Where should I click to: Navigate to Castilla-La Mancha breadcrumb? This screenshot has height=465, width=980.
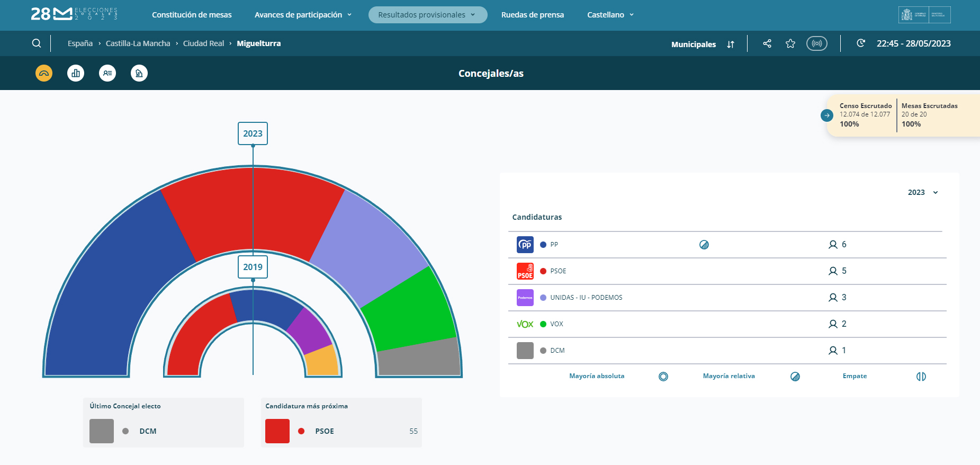[138, 43]
